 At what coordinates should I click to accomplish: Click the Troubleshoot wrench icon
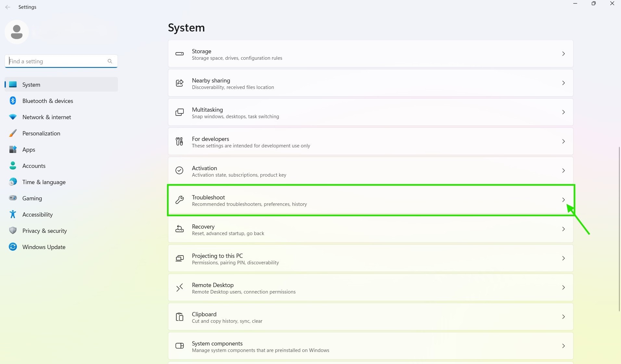(x=180, y=200)
